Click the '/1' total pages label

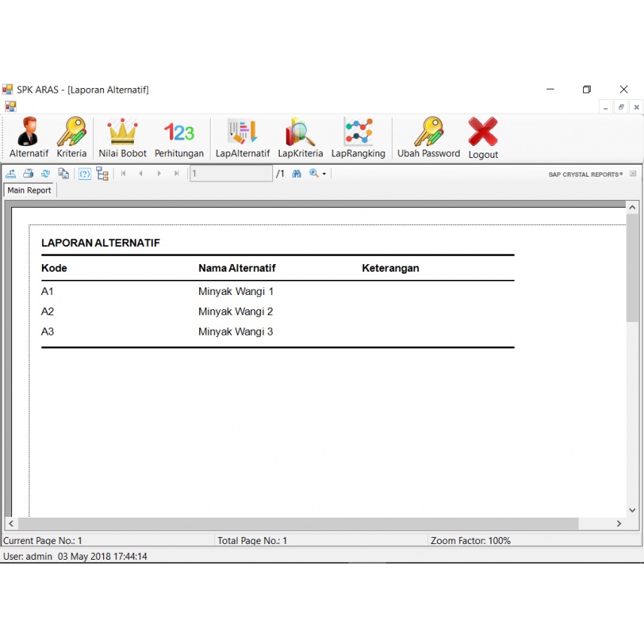coord(280,174)
